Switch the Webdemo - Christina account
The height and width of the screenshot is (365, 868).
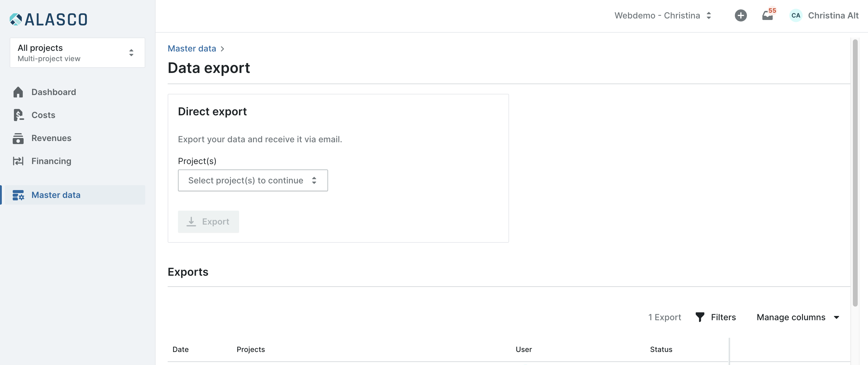(x=663, y=15)
